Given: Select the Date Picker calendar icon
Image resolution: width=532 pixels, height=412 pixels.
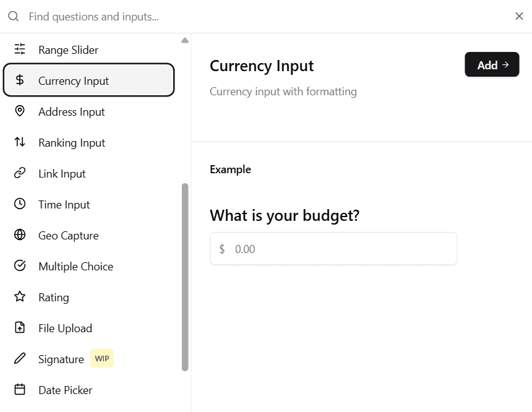Looking at the screenshot, I should click(19, 390).
